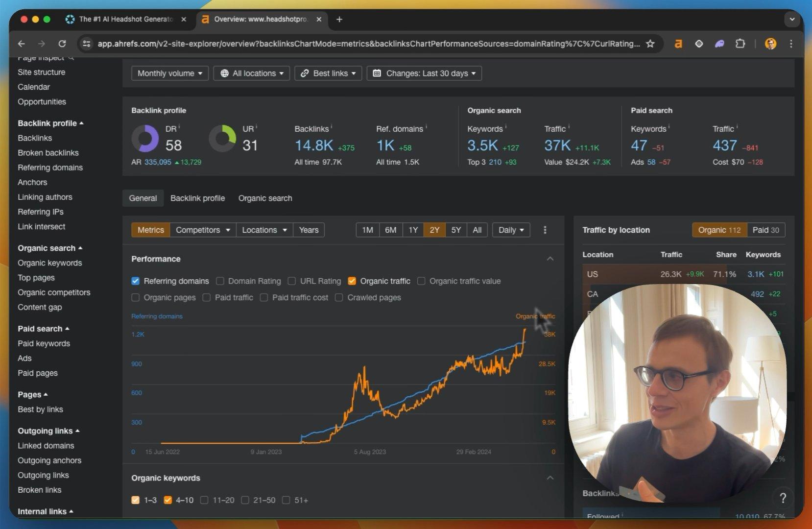Screen dimensions: 812x529
Task: Enable Domain Rating checkbox
Action: [x=220, y=281]
